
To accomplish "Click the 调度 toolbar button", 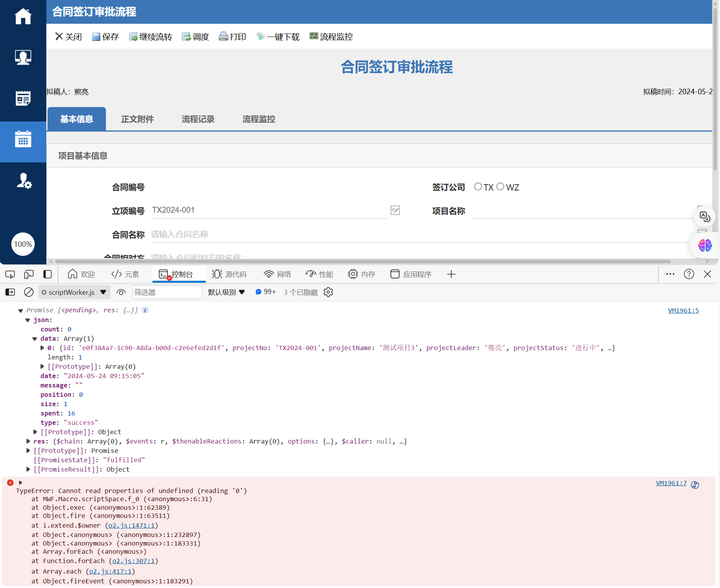I will [x=195, y=37].
